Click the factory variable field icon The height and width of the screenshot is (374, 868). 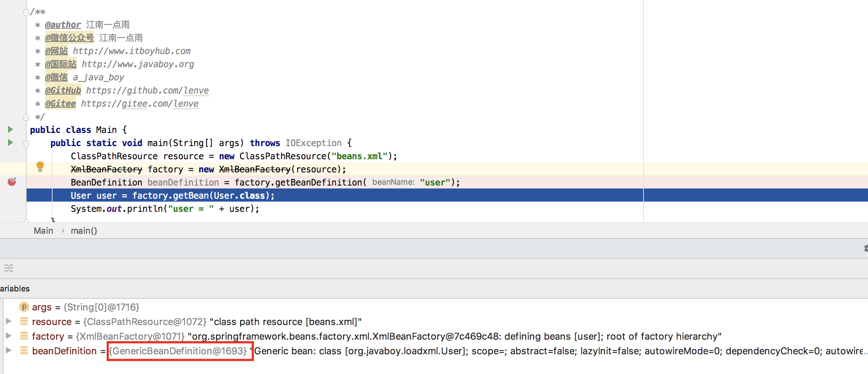pyautogui.click(x=24, y=336)
